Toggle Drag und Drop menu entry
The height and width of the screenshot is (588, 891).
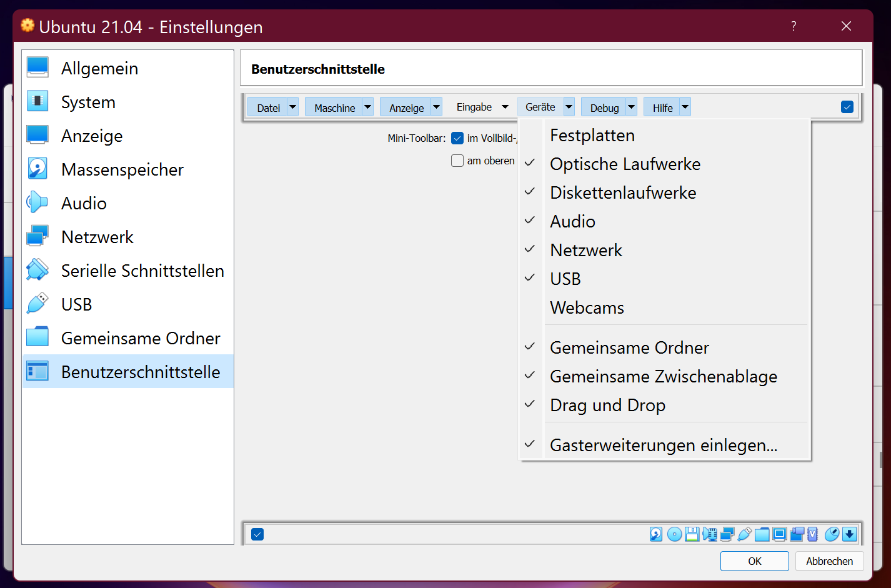coord(665,405)
